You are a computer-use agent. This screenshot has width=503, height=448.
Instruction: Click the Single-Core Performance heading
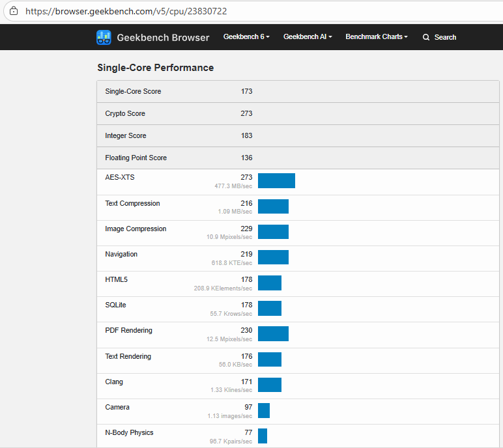pos(156,68)
